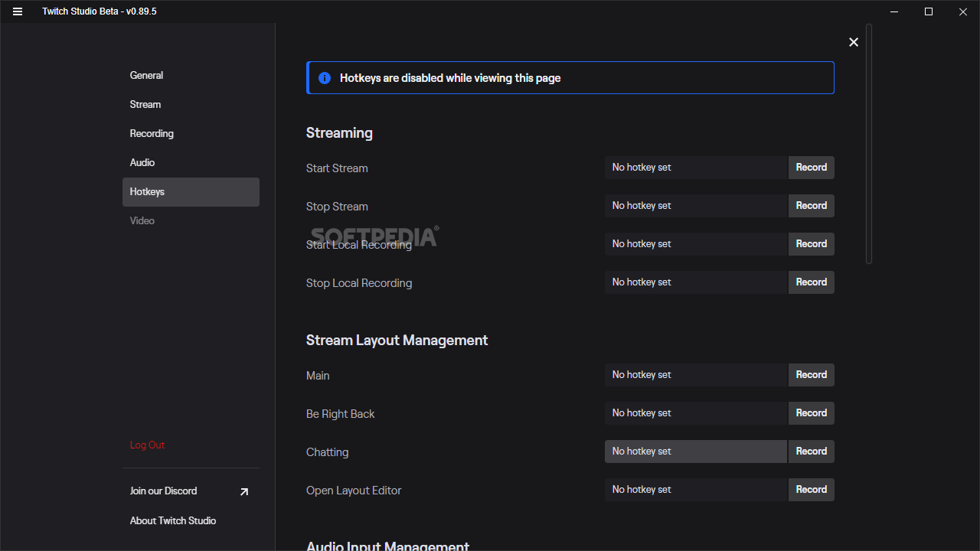Screen dimensions: 980x551
Task: Record hotkey for Stop Local Recording
Action: (812, 282)
